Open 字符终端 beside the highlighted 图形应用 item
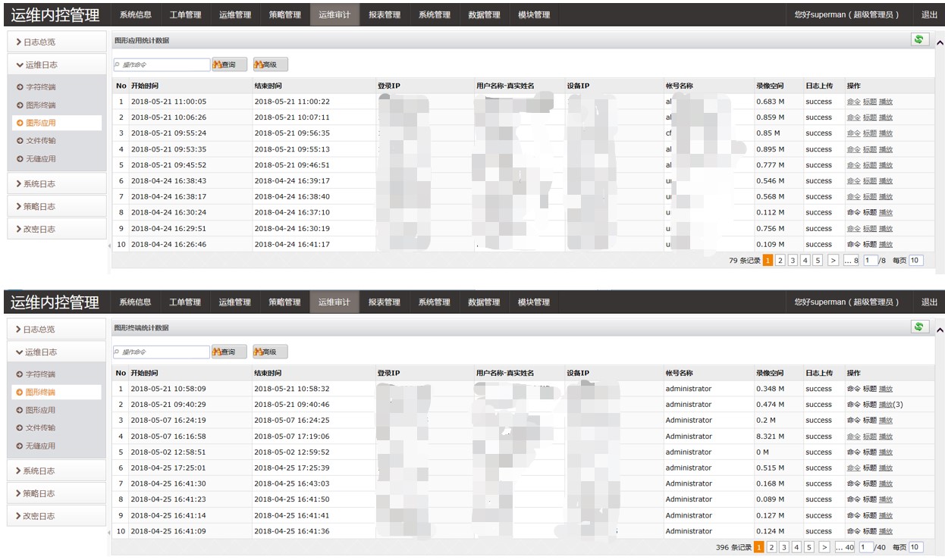This screenshot has height=560, width=945. click(40, 87)
